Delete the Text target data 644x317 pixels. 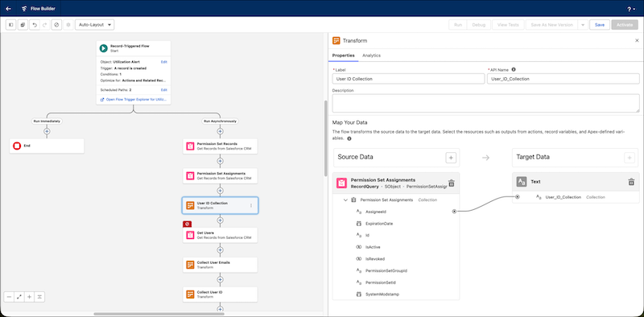(631, 182)
